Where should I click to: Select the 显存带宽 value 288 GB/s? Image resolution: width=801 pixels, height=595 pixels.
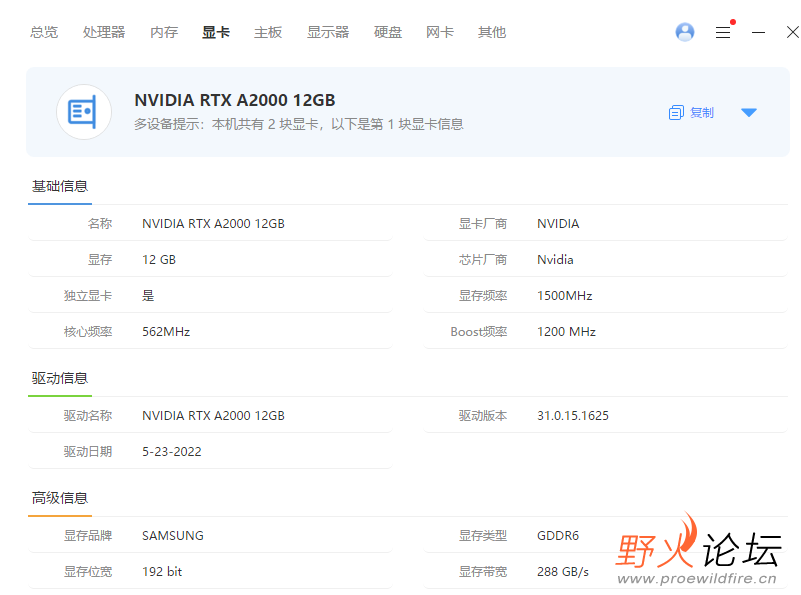(562, 572)
